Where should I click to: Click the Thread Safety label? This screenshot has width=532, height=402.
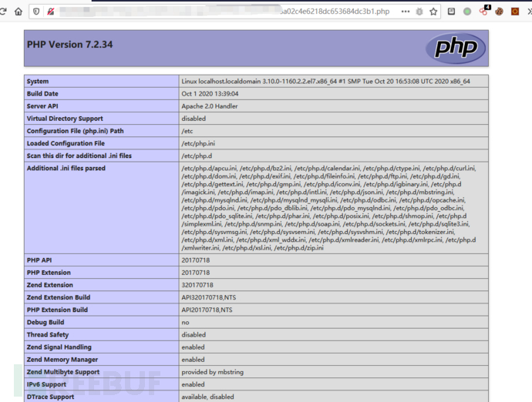pos(48,334)
